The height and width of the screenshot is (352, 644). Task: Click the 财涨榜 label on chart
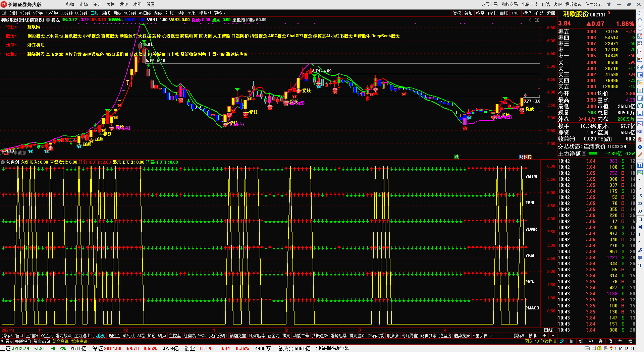click(x=525, y=157)
